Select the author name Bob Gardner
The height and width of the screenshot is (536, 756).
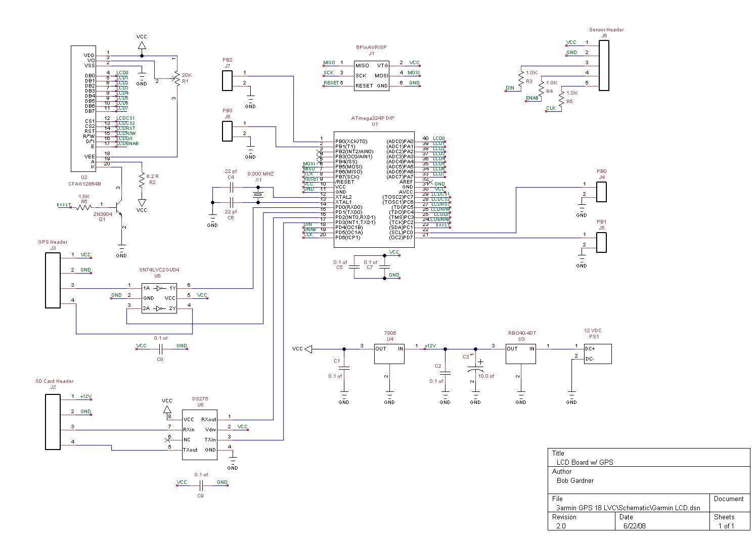click(575, 480)
